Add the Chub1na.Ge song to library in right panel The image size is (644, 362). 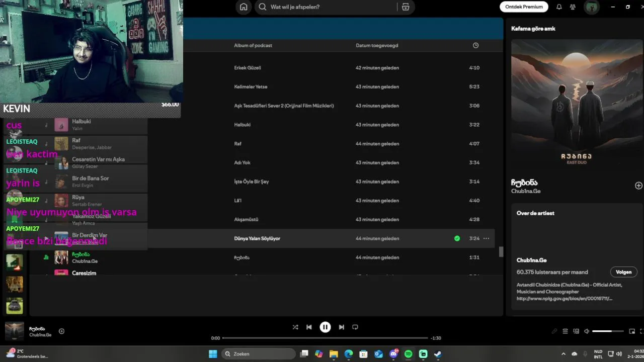tap(638, 186)
